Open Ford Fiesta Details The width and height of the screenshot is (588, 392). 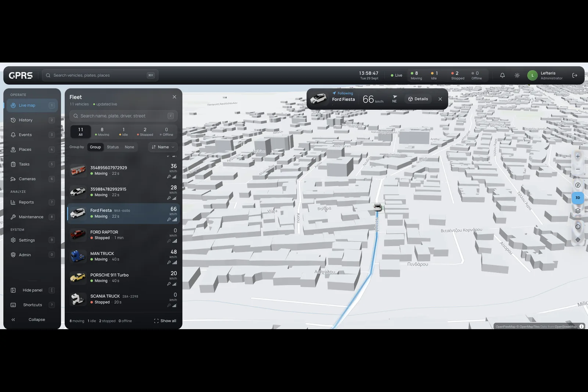(x=418, y=99)
